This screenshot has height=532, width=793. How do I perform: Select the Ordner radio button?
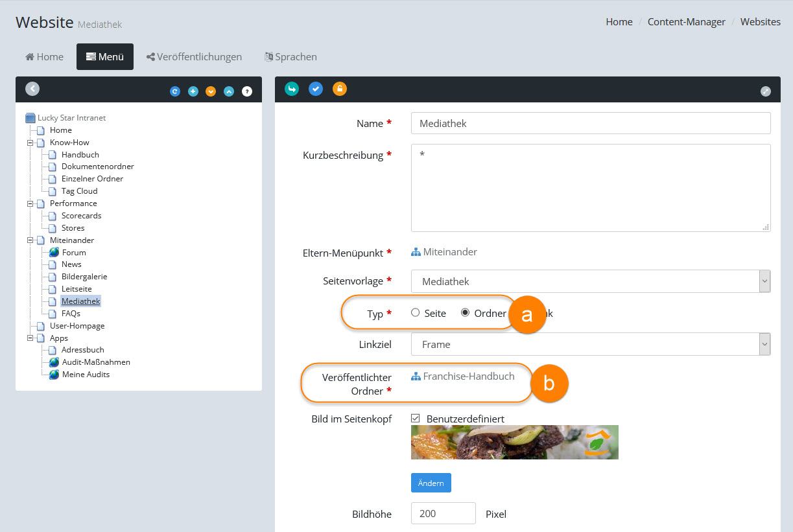click(x=466, y=313)
